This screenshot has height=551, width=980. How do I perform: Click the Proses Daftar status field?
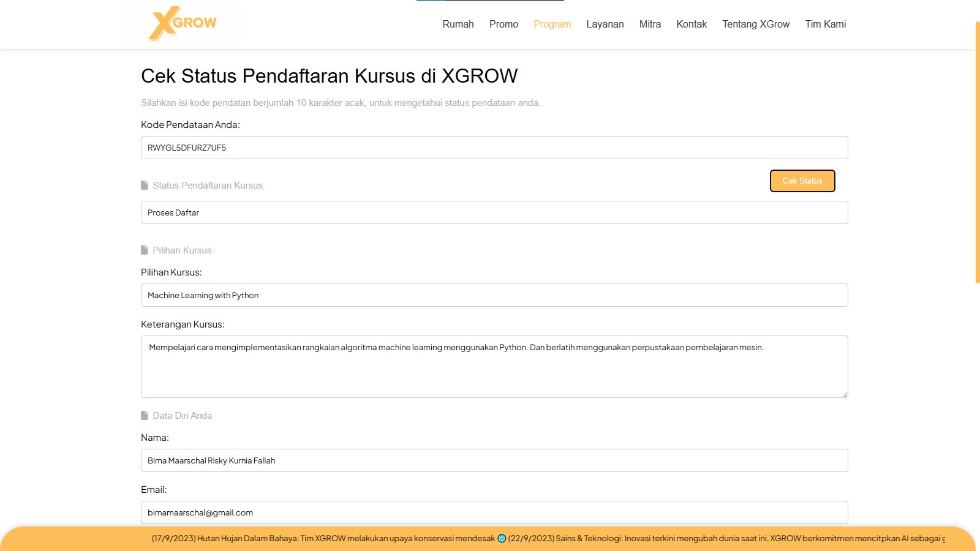click(494, 212)
